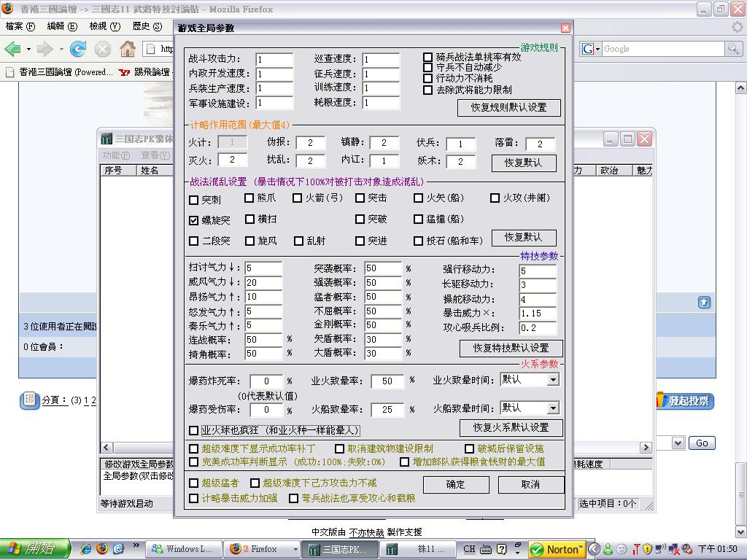The image size is (747, 560).
Task: Click the forum Go button
Action: [x=702, y=443]
